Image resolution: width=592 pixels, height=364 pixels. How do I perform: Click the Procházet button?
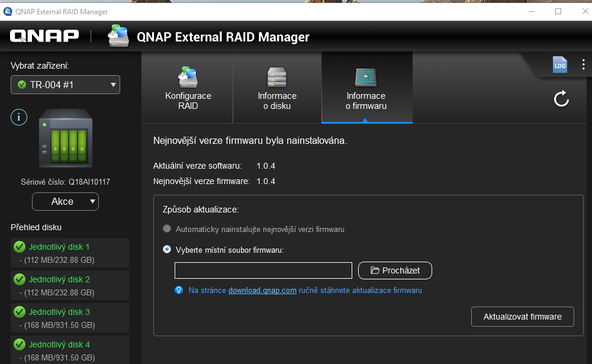point(395,270)
